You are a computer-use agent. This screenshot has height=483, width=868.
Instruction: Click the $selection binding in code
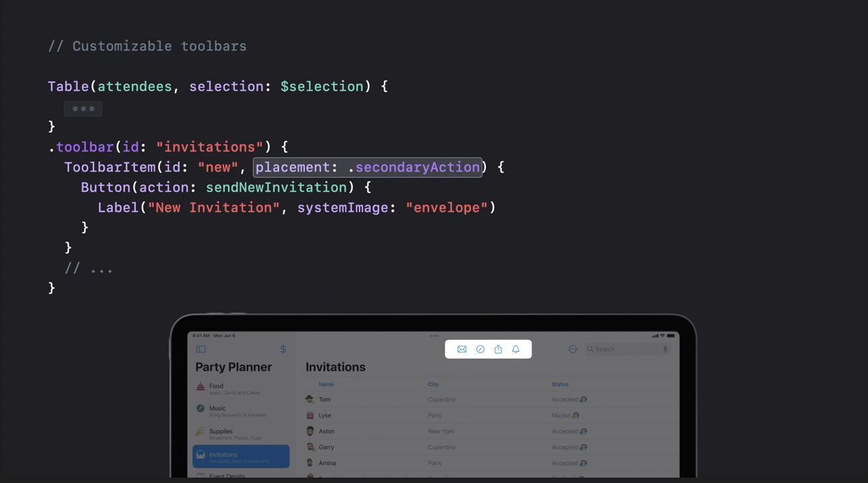[322, 87]
